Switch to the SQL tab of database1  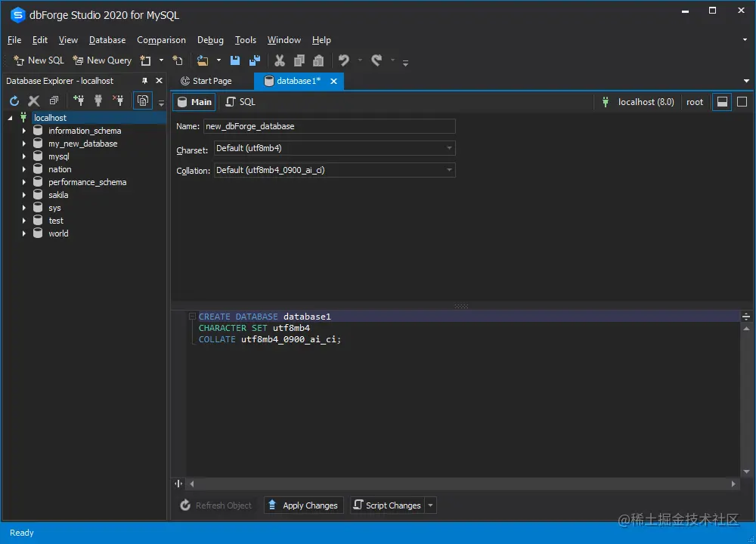pyautogui.click(x=240, y=101)
